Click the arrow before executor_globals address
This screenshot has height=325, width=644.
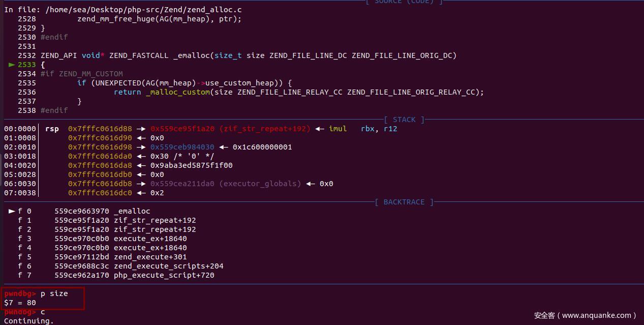pyautogui.click(x=141, y=184)
